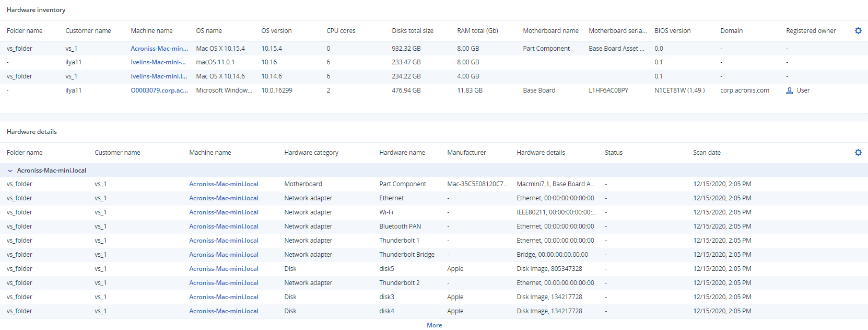
Task: Open machine link in Mac OS X 10.14.6 row
Action: (x=158, y=76)
